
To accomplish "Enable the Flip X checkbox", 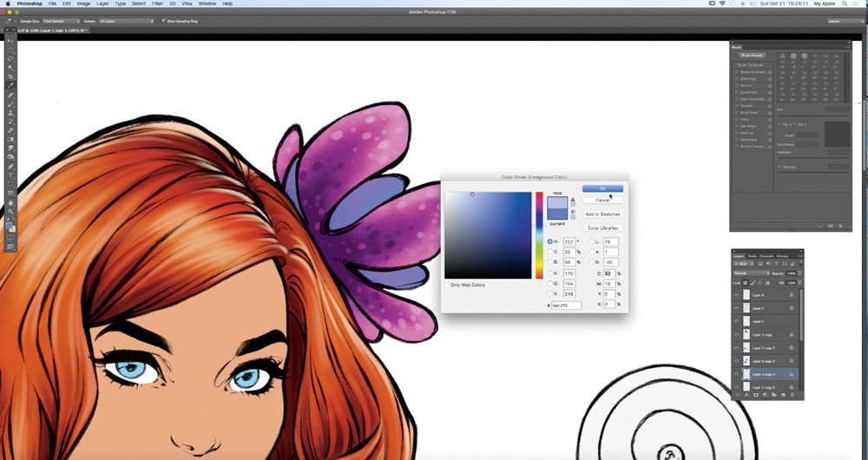I will [780, 125].
